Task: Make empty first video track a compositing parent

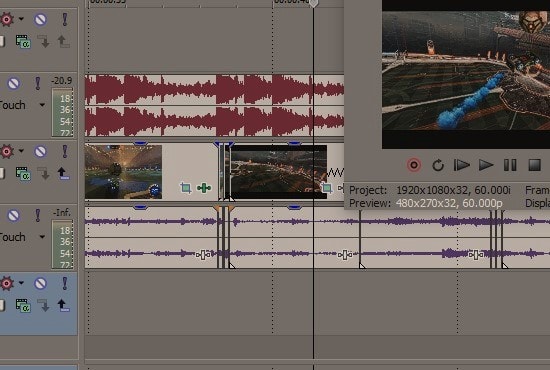Action: [63, 41]
